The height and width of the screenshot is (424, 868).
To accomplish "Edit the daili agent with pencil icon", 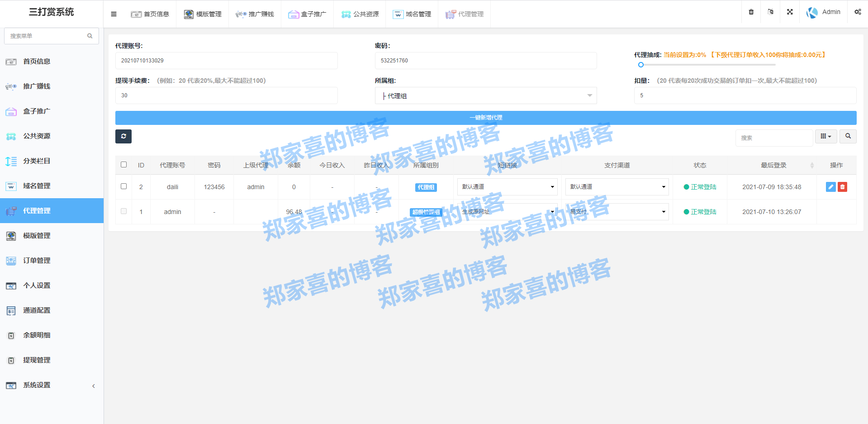I will tap(831, 187).
